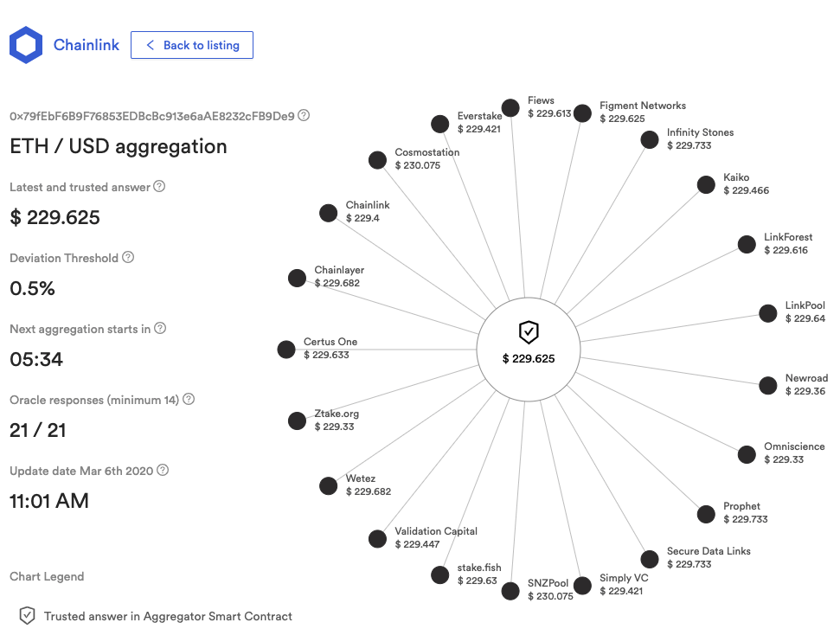Click the LinkPool oracle node
This screenshot has width=840, height=629.
(x=768, y=313)
